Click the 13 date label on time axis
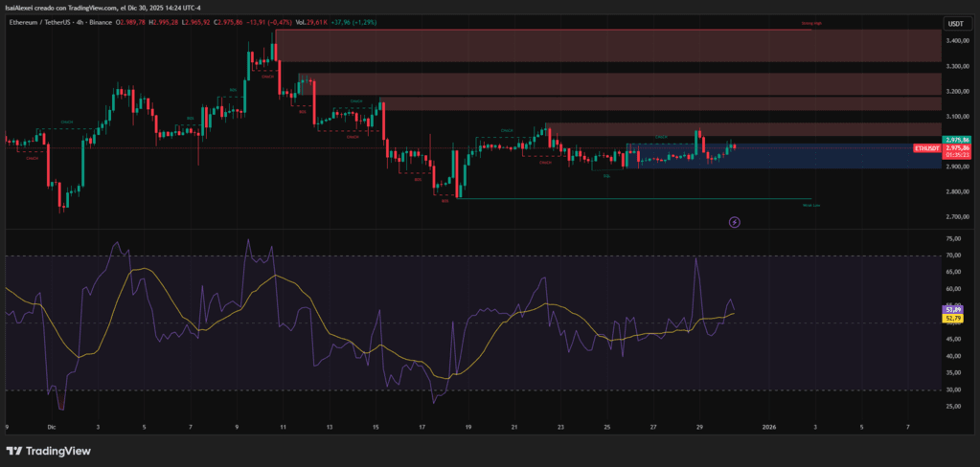The image size is (980, 467). (x=329, y=428)
